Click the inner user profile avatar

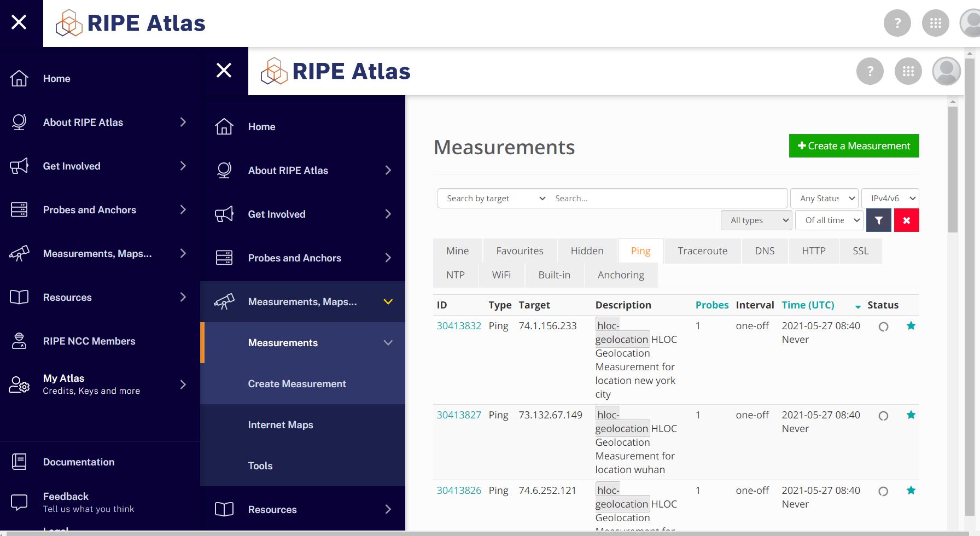pos(946,71)
